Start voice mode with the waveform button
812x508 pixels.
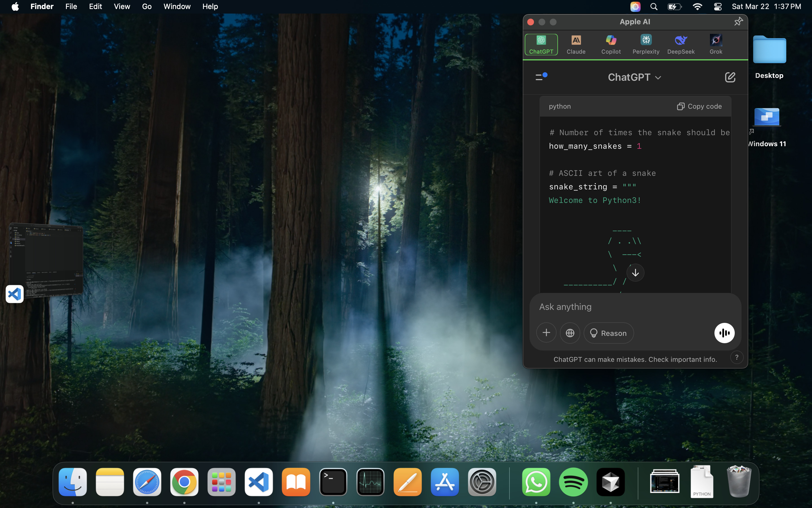tap(724, 333)
